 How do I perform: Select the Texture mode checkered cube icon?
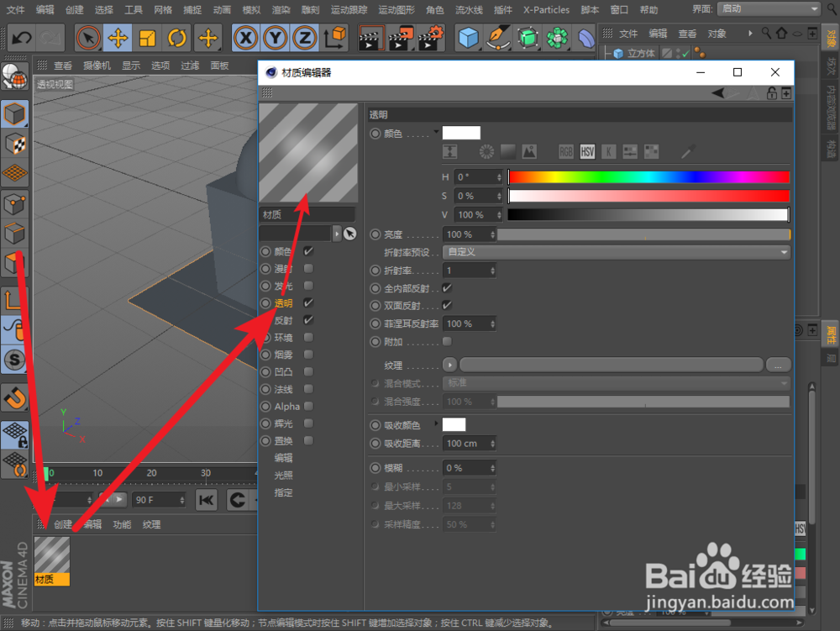coord(14,144)
